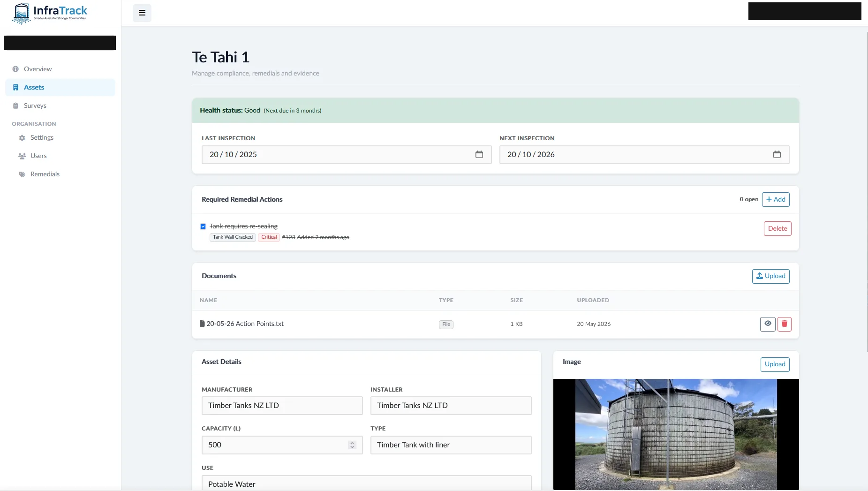
Task: Click the TYPE column header in Documents
Action: [446, 300]
